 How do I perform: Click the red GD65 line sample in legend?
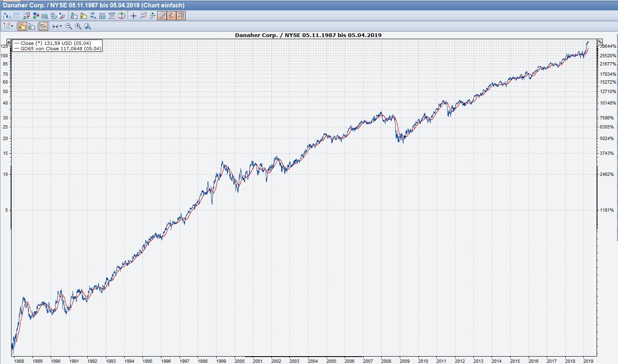pos(16,49)
